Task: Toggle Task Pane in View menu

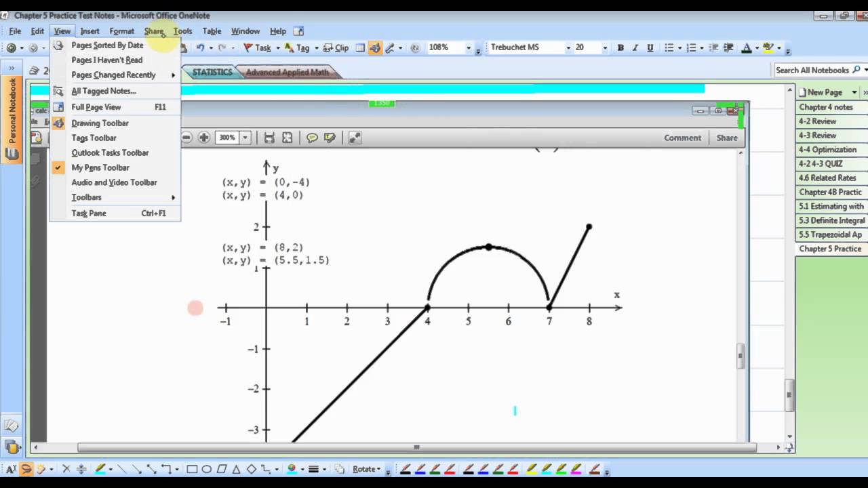Action: pyautogui.click(x=115, y=213)
